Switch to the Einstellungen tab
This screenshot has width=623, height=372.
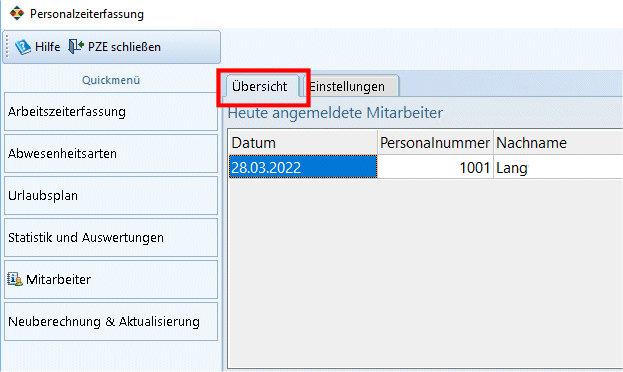[351, 86]
